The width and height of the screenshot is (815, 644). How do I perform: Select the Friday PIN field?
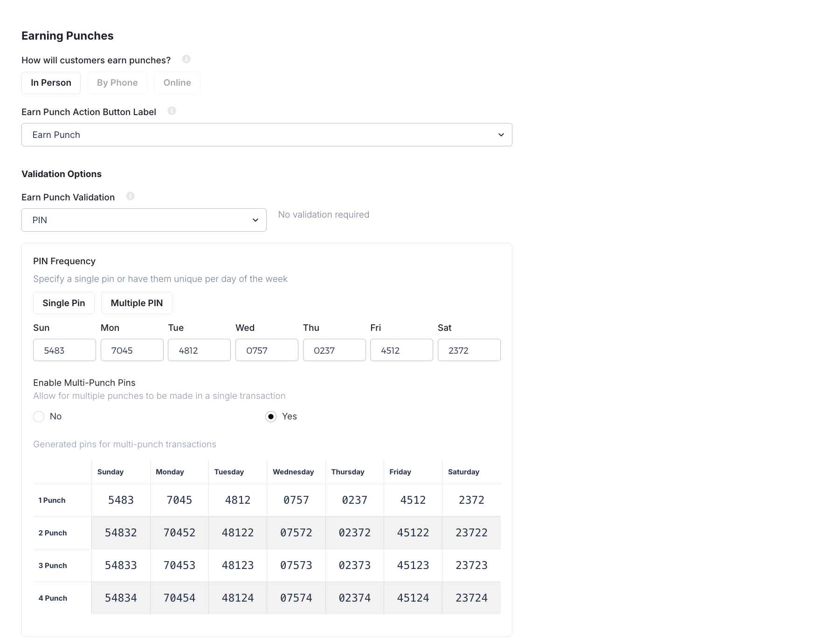click(401, 350)
